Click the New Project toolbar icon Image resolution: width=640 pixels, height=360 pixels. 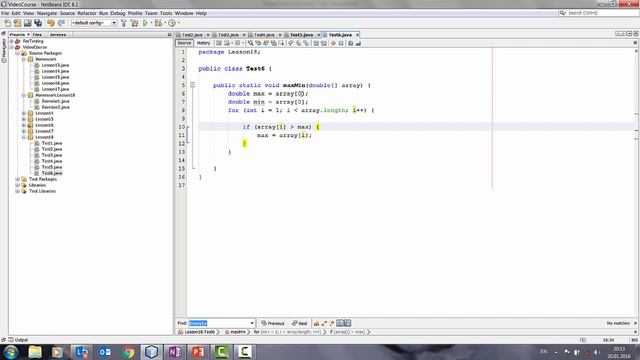coord(17,23)
